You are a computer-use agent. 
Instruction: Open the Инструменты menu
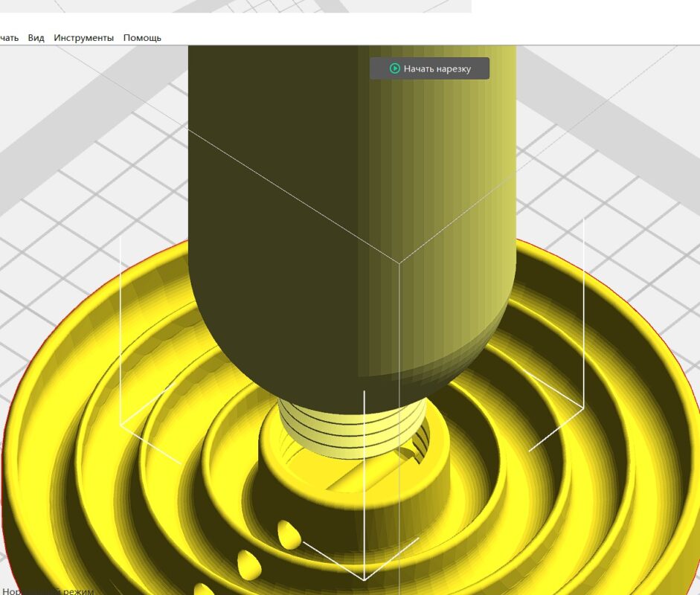(83, 38)
